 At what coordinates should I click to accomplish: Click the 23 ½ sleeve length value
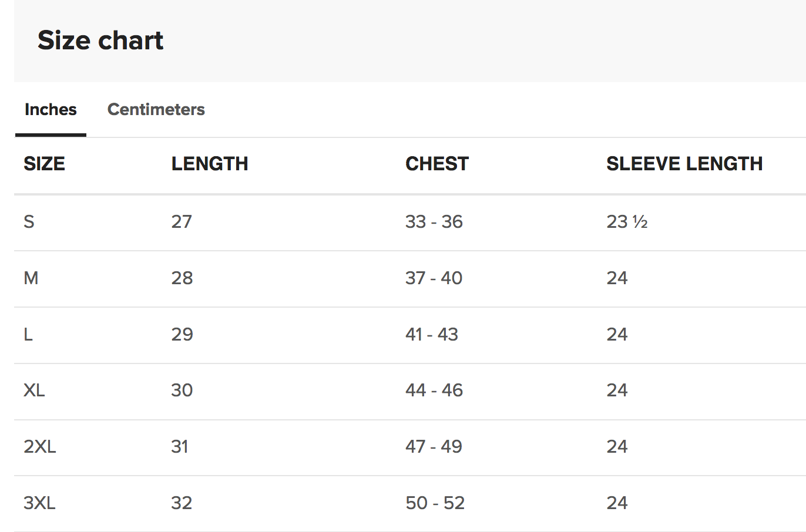627,222
